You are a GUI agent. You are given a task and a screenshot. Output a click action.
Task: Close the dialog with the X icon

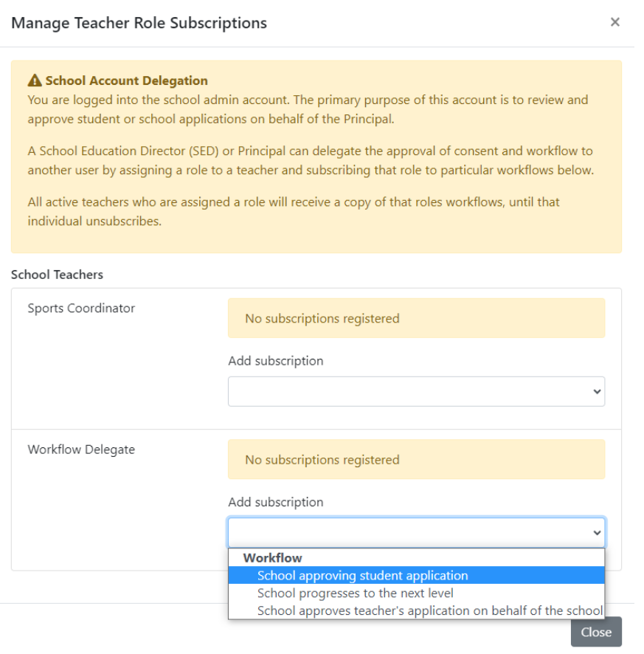[x=614, y=22]
